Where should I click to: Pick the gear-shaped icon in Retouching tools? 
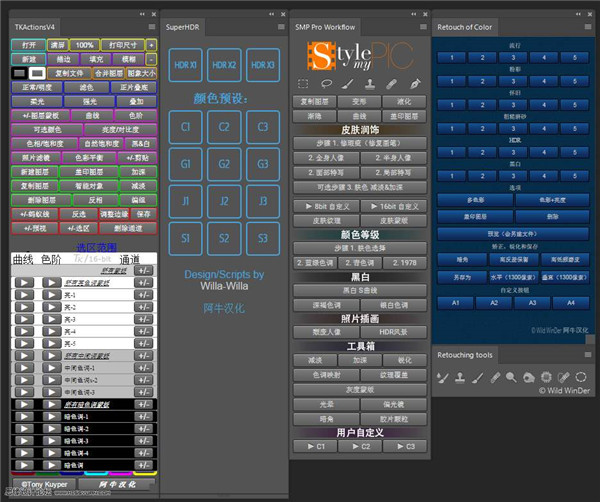[546, 377]
